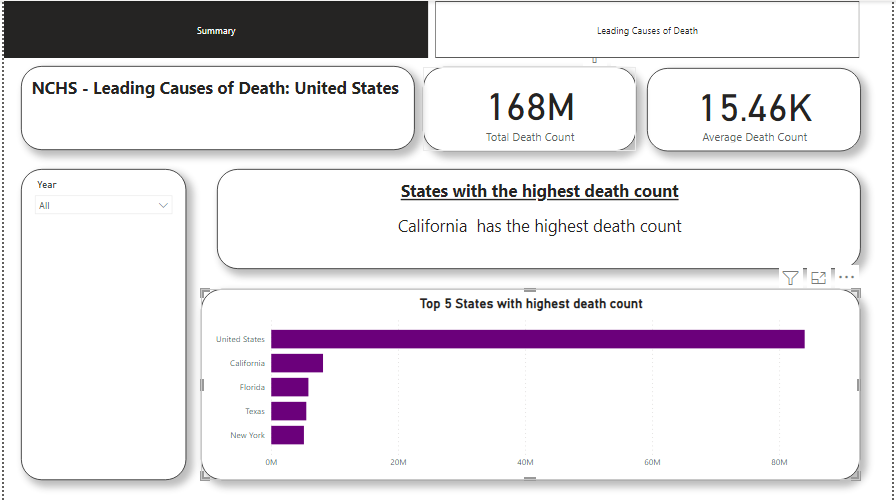Click the chart's top-center resize handle

(531, 291)
